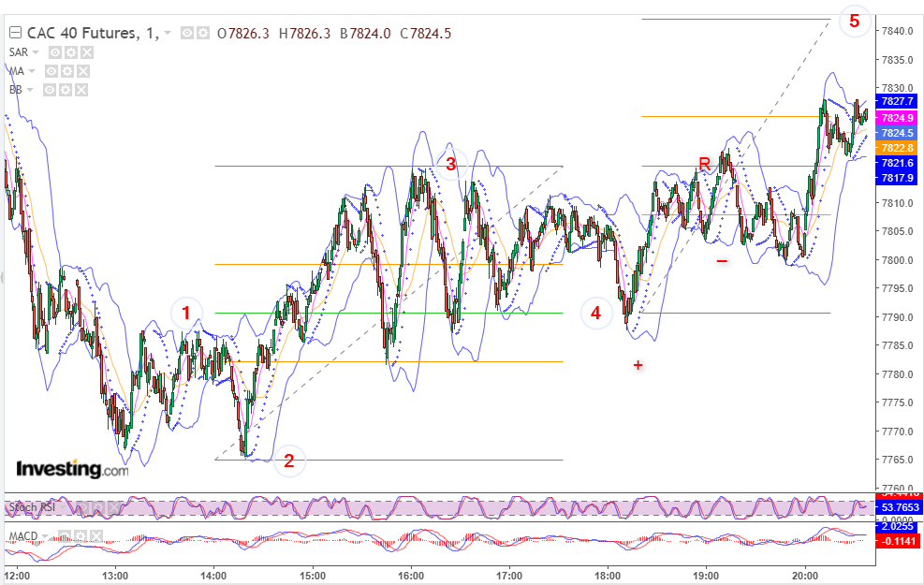Click the high value H7826.3

(304, 34)
